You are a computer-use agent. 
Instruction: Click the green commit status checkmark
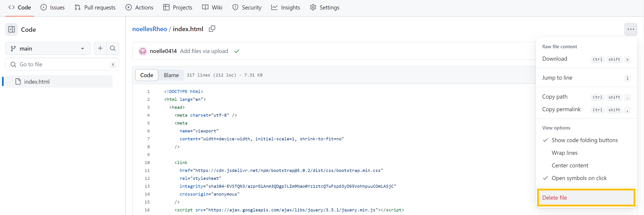click(x=237, y=51)
